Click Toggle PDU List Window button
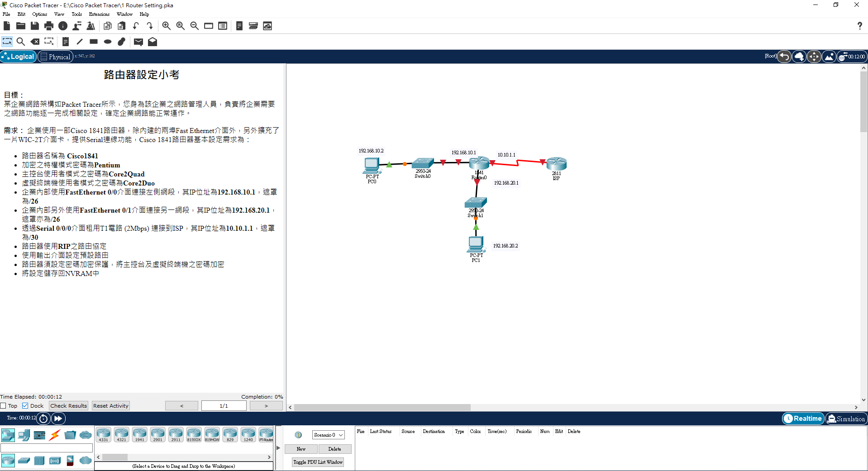Image resolution: width=868 pixels, height=471 pixels. click(x=318, y=462)
